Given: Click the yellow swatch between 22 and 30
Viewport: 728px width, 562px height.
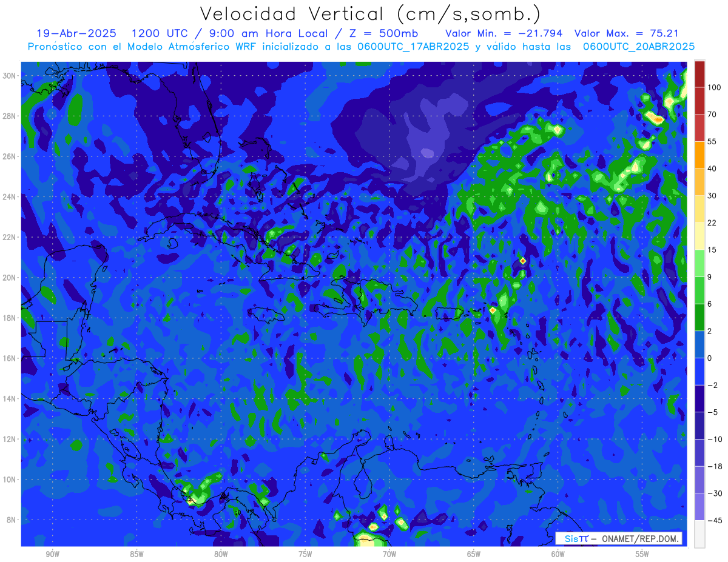Looking at the screenshot, I should pos(699,209).
